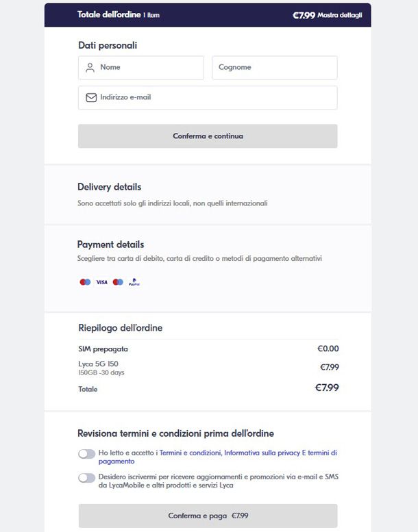Focus the Cognome input field

(x=274, y=68)
